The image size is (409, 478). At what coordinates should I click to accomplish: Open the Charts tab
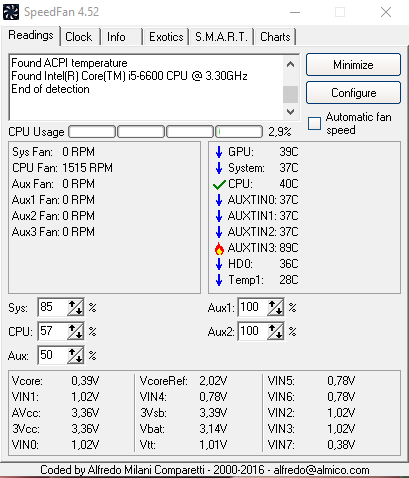point(275,37)
